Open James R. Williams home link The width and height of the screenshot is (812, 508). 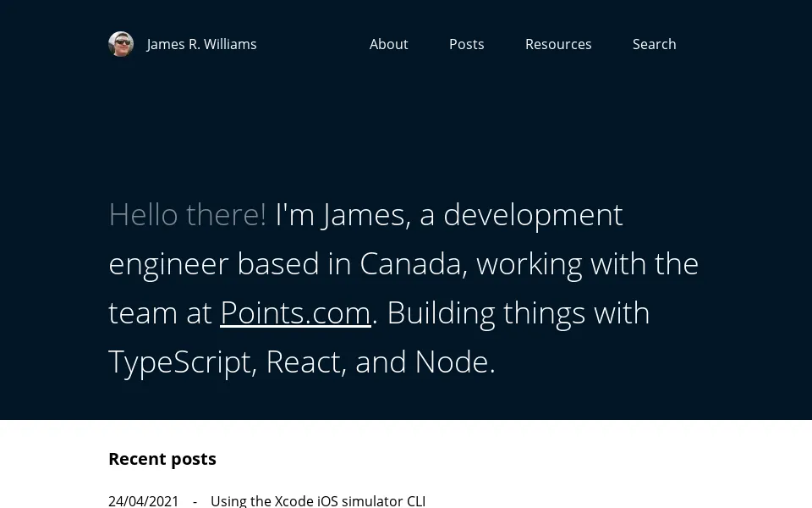click(201, 44)
